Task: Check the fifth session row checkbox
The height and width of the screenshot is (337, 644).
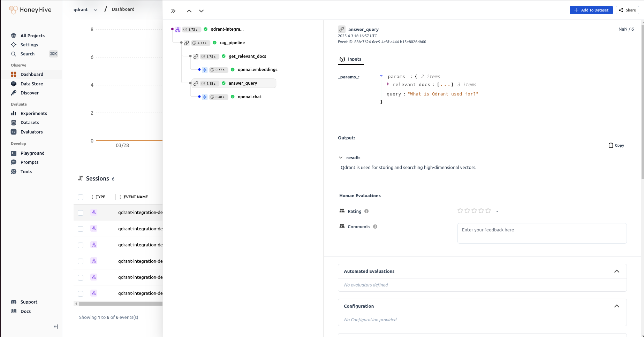Action: [81, 278]
